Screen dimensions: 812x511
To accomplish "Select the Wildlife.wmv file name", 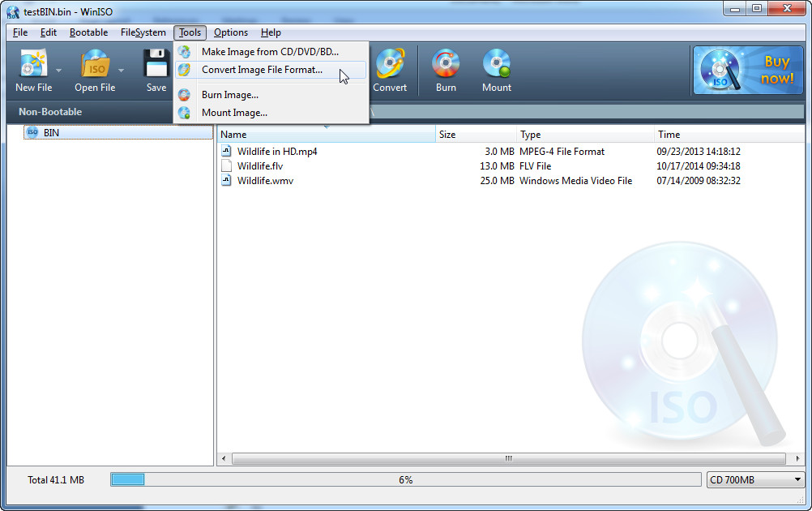I will coord(265,180).
